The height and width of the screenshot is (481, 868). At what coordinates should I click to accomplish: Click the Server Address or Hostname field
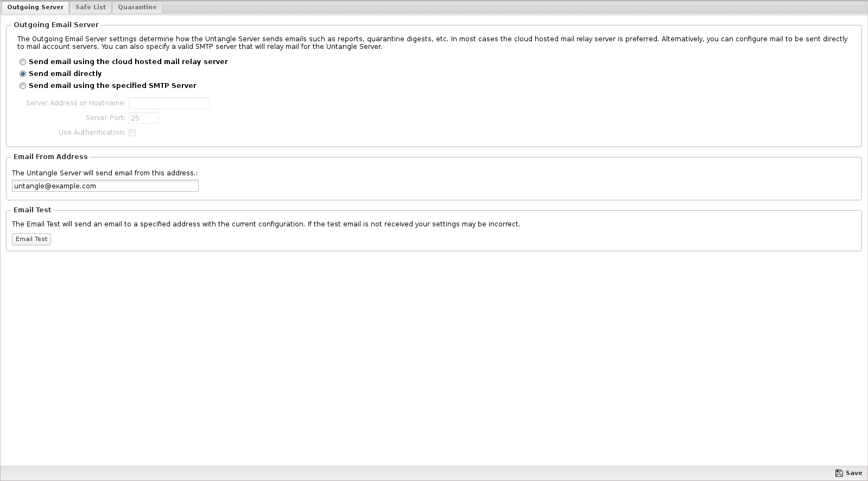(169, 103)
